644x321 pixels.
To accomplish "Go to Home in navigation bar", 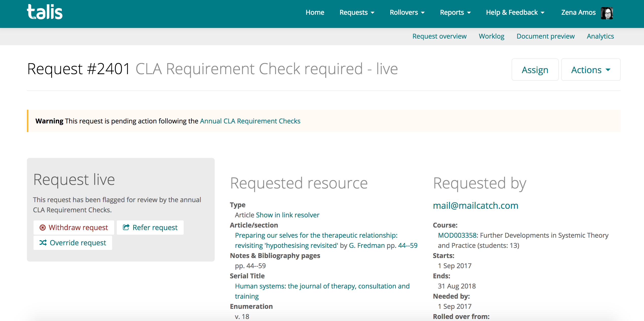I will [315, 12].
